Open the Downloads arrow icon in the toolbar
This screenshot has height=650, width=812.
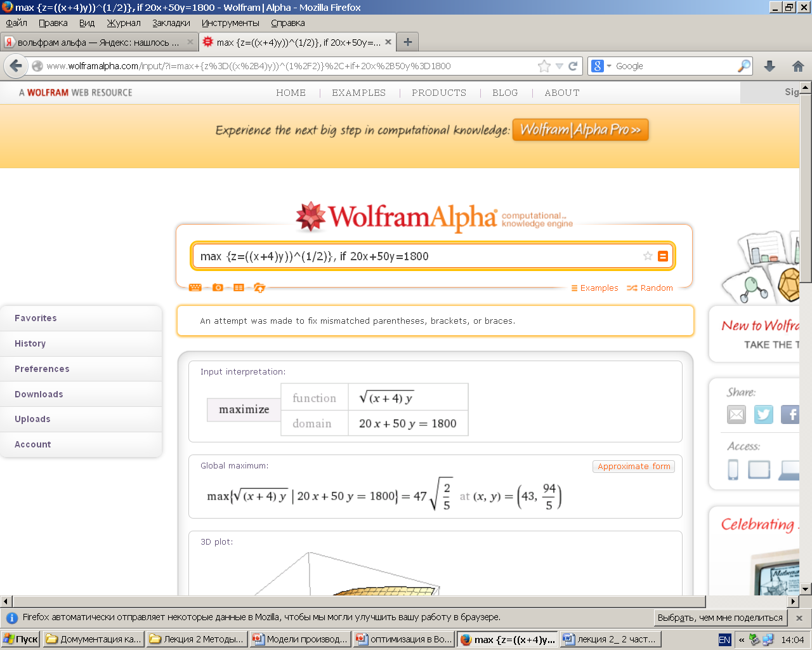769,66
